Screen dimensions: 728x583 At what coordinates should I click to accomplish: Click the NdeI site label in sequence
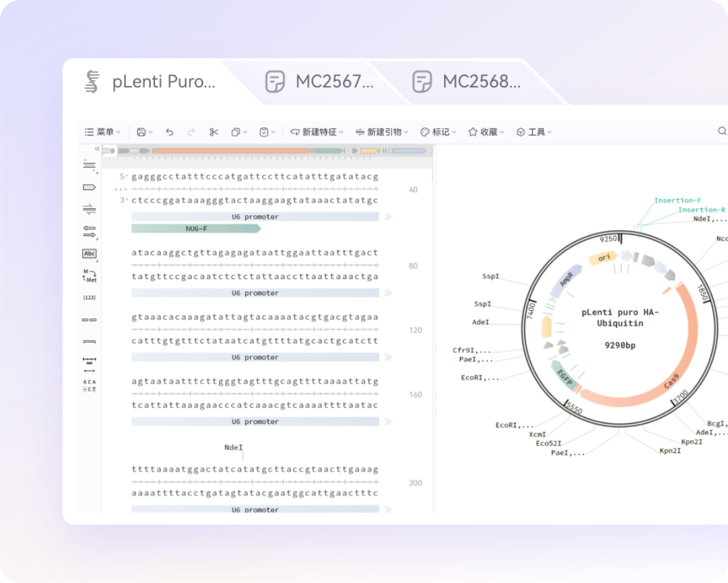click(x=233, y=448)
